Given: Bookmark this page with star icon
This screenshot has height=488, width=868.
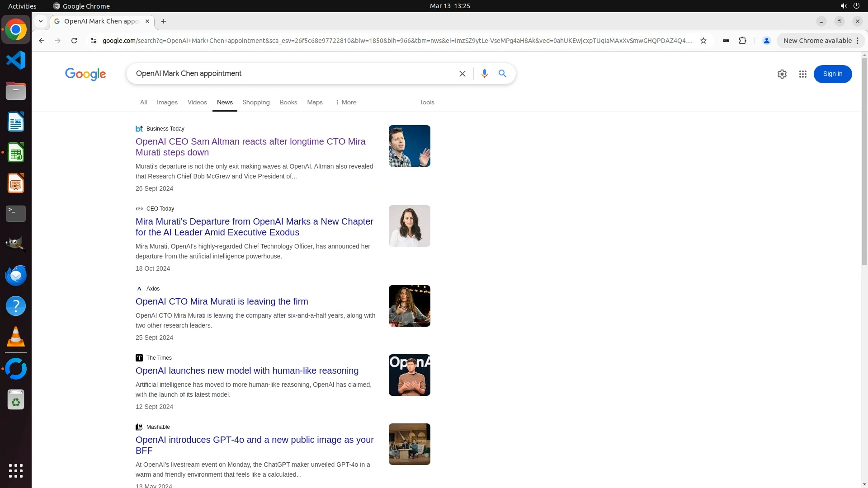Looking at the screenshot, I should [x=703, y=41].
